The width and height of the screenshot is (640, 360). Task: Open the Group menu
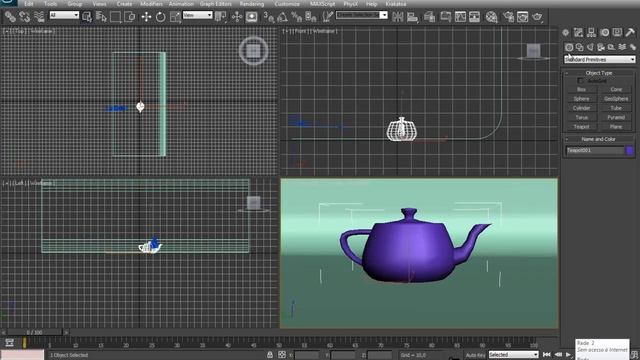pos(75,4)
